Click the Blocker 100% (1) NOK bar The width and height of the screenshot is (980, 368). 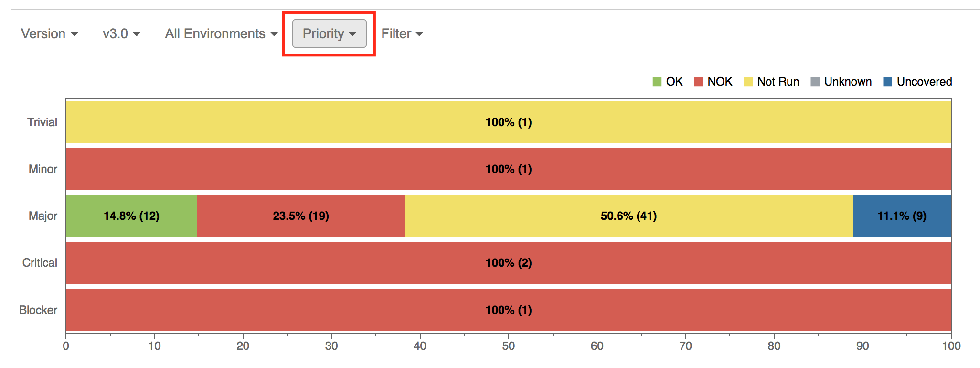click(509, 310)
